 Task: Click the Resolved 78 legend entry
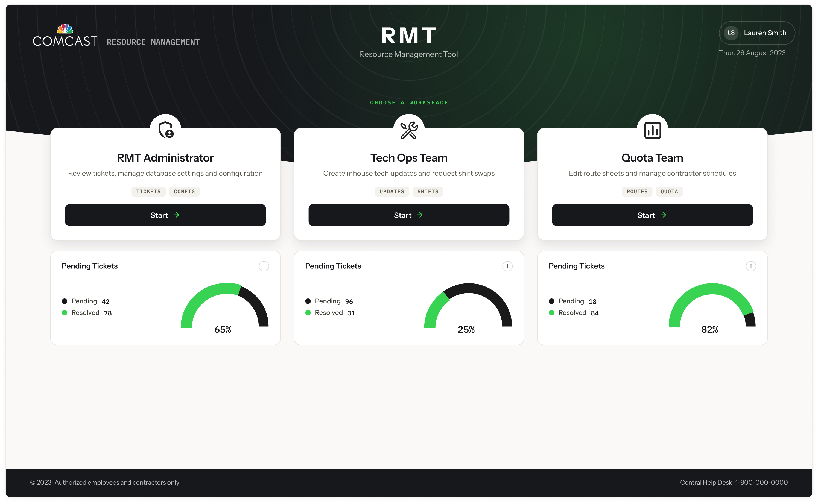[x=87, y=313]
